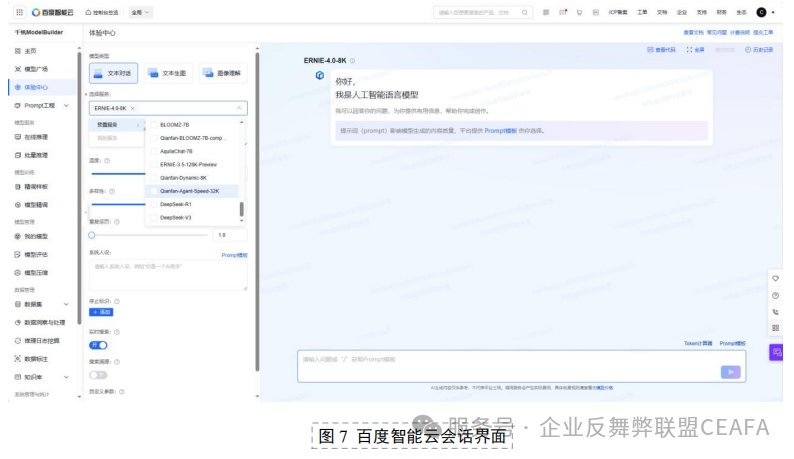Open Prompt模板 link above system persona box
This screenshot has height=459, width=794.
click(234, 255)
